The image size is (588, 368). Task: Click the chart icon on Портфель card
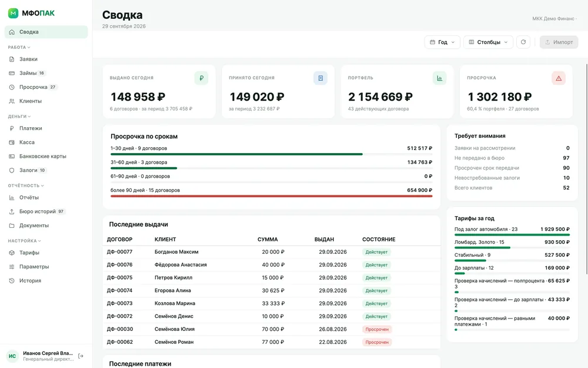click(439, 78)
